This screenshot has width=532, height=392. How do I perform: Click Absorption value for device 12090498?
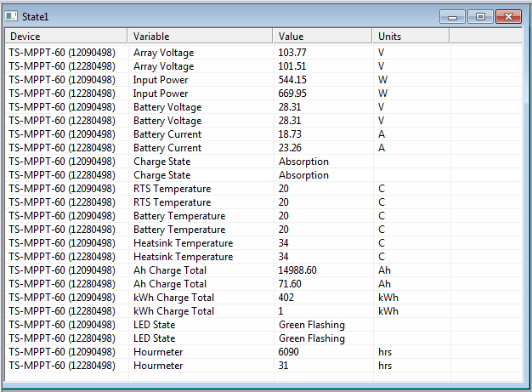tap(303, 162)
